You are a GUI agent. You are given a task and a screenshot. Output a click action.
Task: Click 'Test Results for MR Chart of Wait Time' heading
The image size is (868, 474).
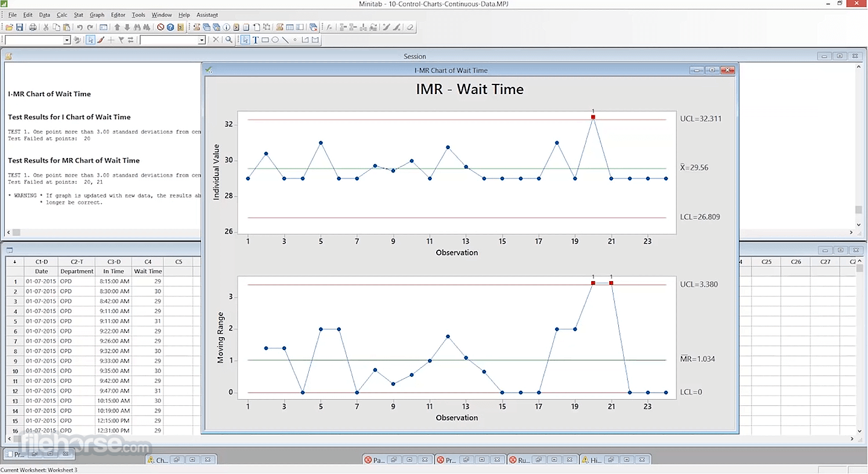pyautogui.click(x=74, y=160)
